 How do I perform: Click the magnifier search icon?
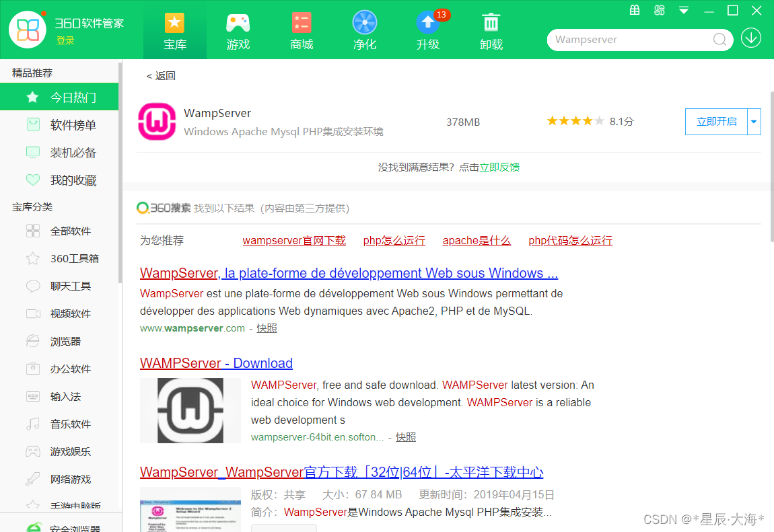click(x=719, y=40)
